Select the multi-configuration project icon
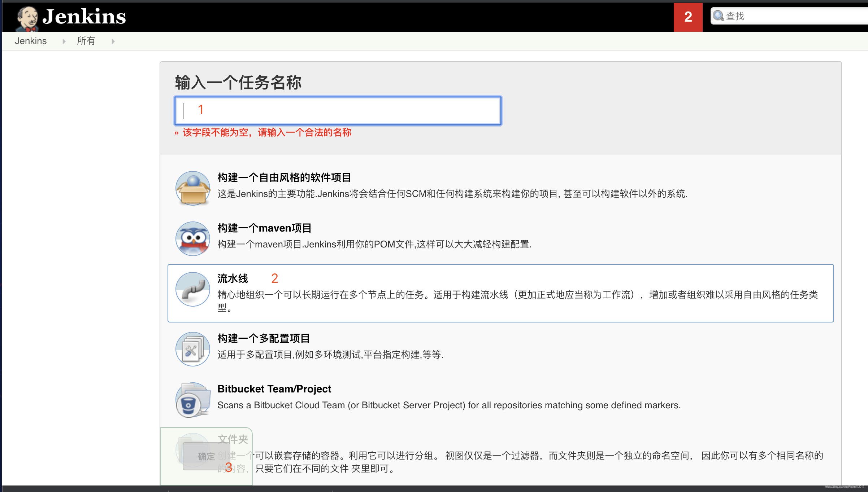Viewport: 868px width, 492px height. (193, 349)
